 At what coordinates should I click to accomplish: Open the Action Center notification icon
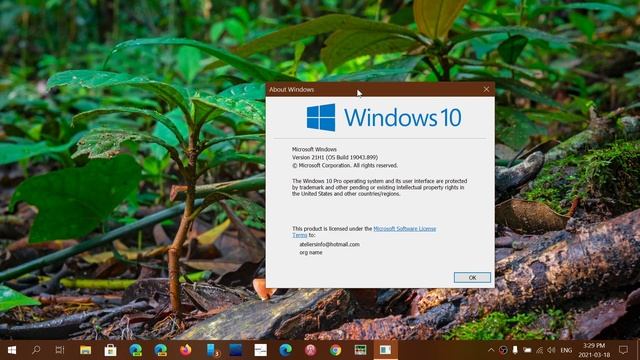point(623,350)
